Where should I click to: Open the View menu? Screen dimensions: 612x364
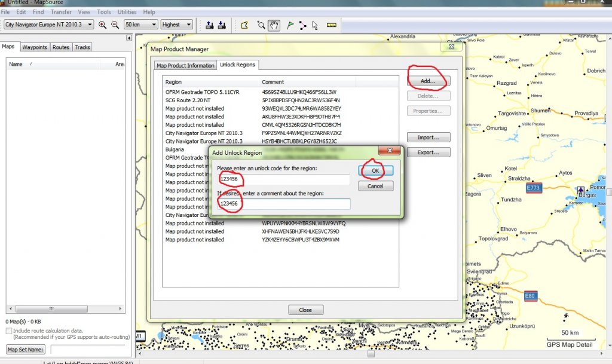click(x=84, y=12)
